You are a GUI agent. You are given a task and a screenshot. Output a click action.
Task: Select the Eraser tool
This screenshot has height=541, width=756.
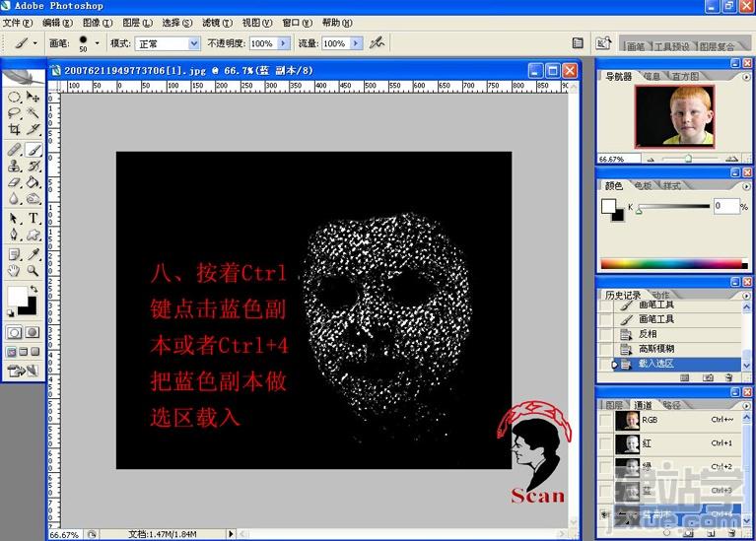(x=15, y=182)
